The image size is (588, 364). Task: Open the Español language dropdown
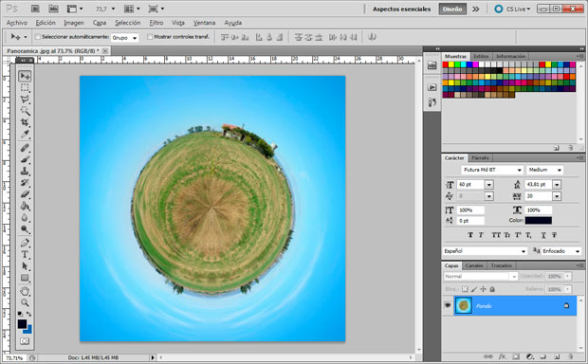coord(486,251)
